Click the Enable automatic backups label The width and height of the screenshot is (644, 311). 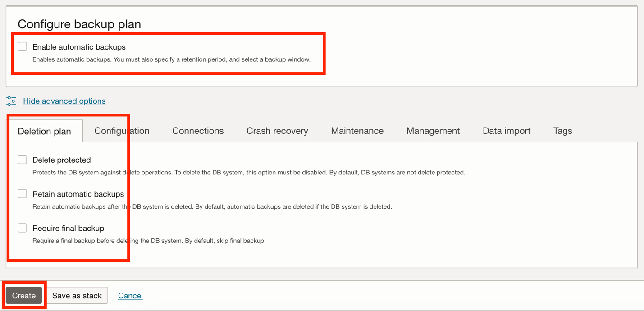[78, 46]
